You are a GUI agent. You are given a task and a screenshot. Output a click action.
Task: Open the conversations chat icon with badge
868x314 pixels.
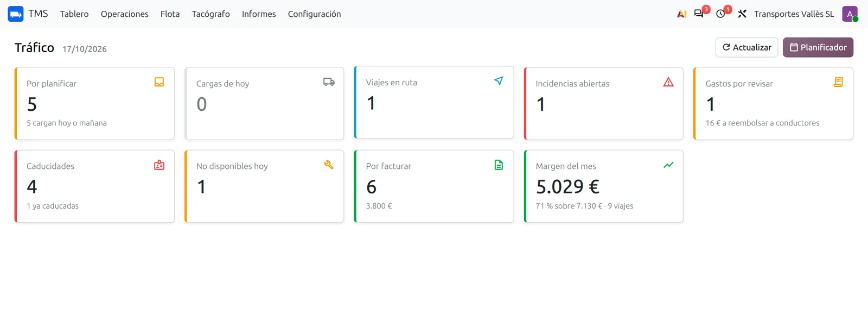point(699,14)
